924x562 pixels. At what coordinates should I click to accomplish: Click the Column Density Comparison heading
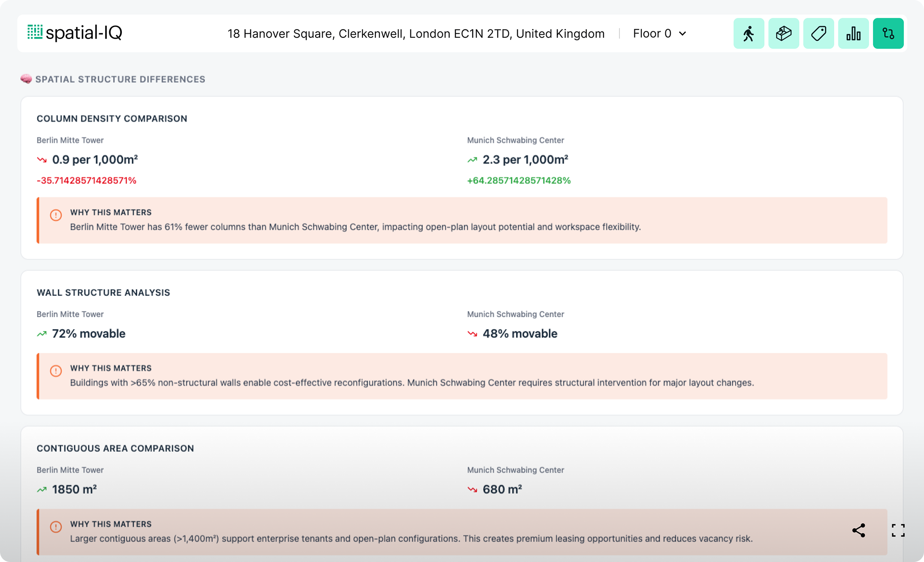(112, 118)
